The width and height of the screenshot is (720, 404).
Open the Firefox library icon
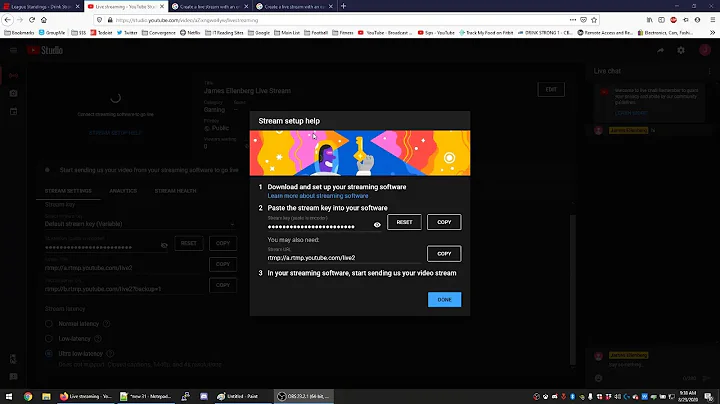click(649, 20)
